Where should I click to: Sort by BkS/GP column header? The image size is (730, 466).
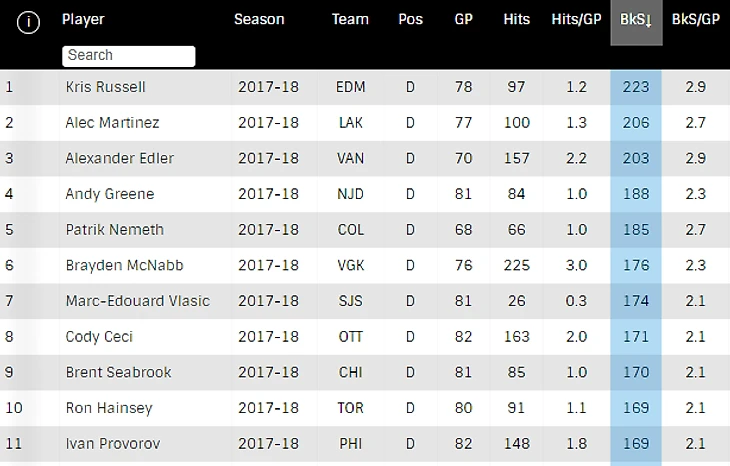coord(696,19)
